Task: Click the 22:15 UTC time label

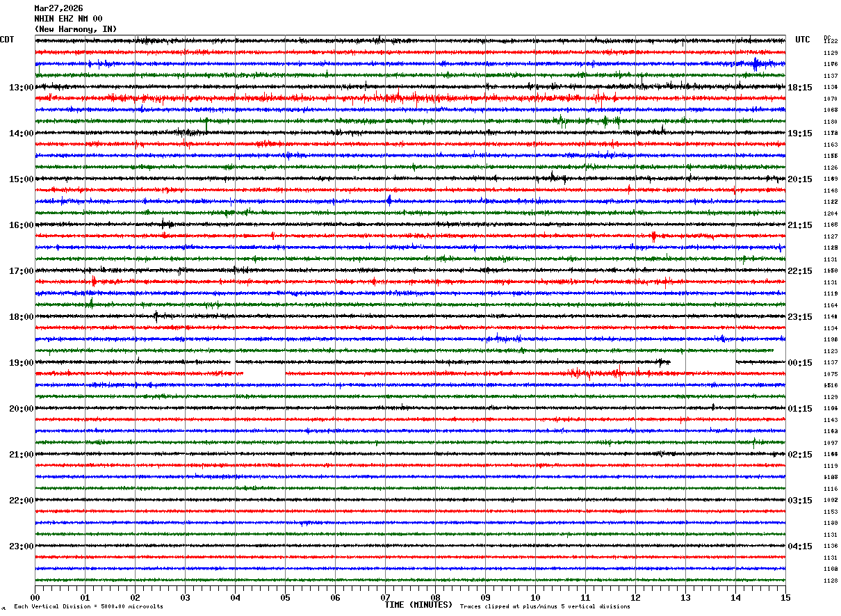Action: tap(800, 271)
